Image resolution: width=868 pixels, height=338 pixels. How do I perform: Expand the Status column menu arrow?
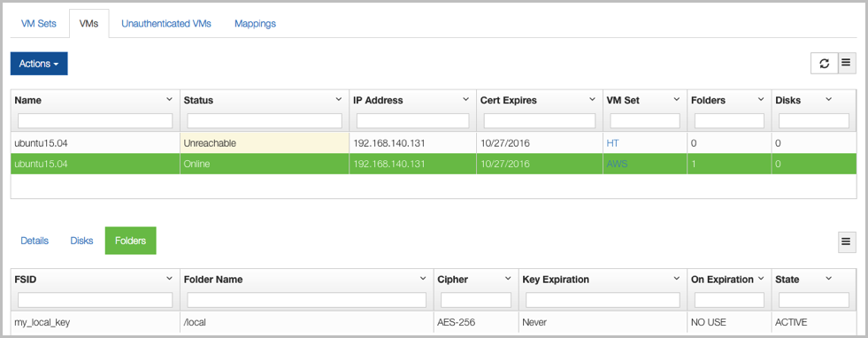[x=338, y=100]
